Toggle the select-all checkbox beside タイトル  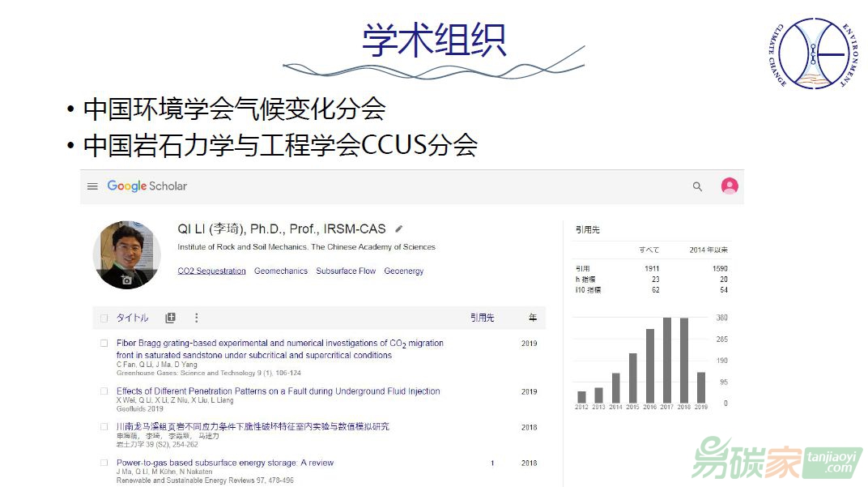coord(104,318)
